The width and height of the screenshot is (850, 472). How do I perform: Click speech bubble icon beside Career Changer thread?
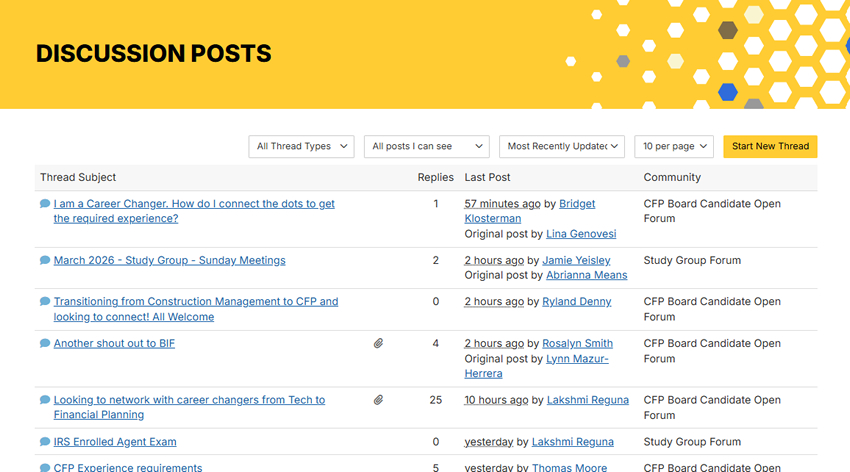tap(45, 204)
